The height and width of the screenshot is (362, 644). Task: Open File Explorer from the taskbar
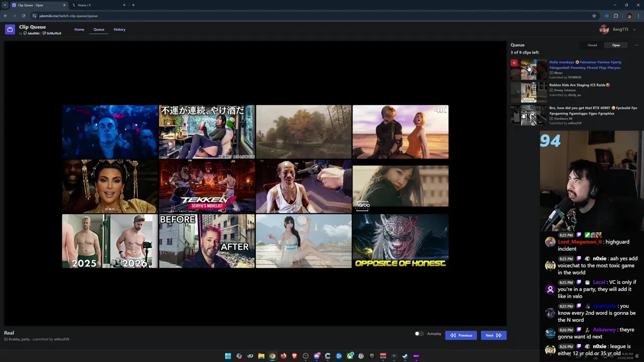click(x=261, y=356)
